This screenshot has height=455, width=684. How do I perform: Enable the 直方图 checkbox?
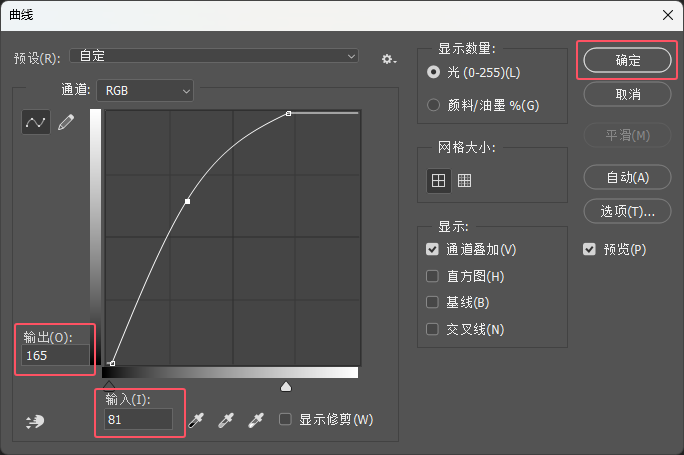click(432, 276)
